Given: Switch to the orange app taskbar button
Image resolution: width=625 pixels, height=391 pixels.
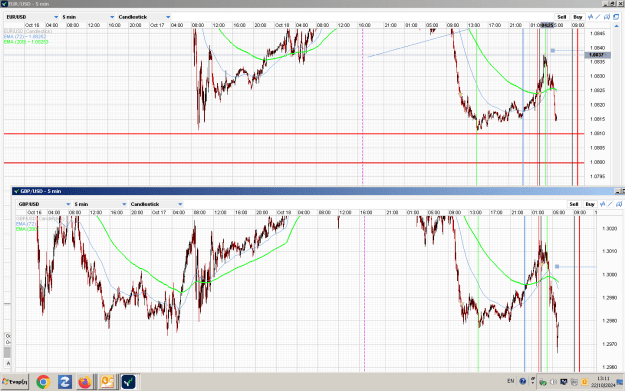Looking at the screenshot, I should point(107,382).
